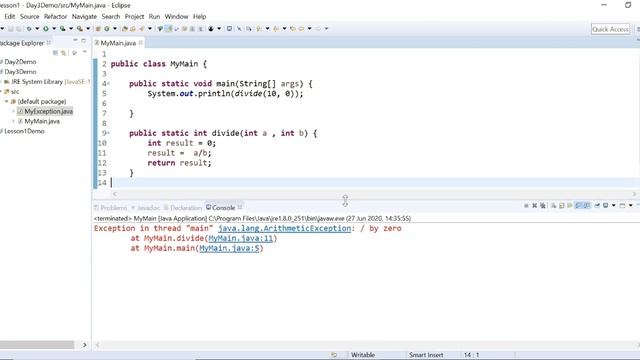
Task: Click Package Explorer horizontal scrollbar right arrow
Action: [x=84, y=345]
